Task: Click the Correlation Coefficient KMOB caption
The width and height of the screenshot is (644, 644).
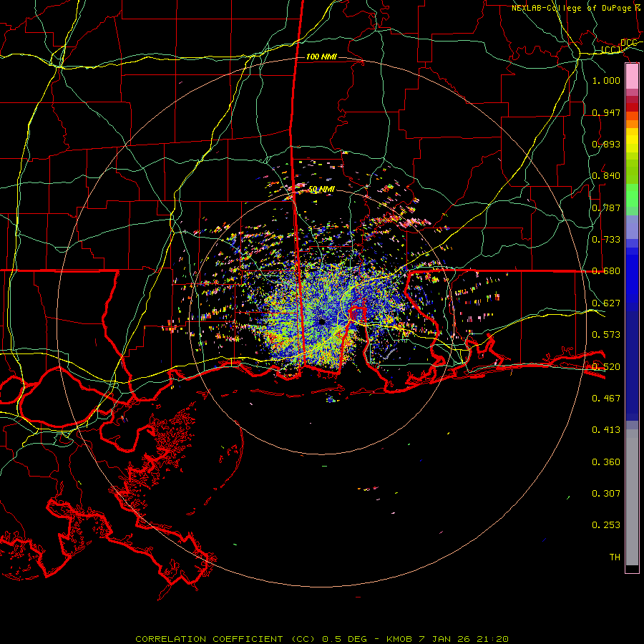Action: pyautogui.click(x=322, y=639)
